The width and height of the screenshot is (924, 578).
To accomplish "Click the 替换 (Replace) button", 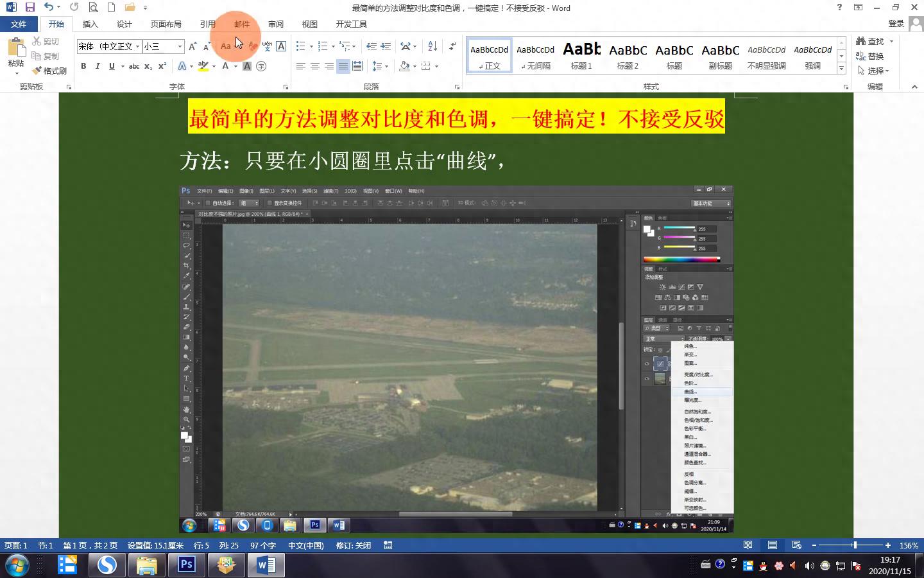I will point(870,56).
